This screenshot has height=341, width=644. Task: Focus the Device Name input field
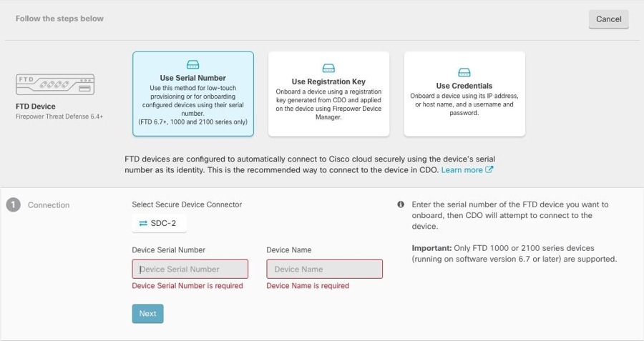324,270
